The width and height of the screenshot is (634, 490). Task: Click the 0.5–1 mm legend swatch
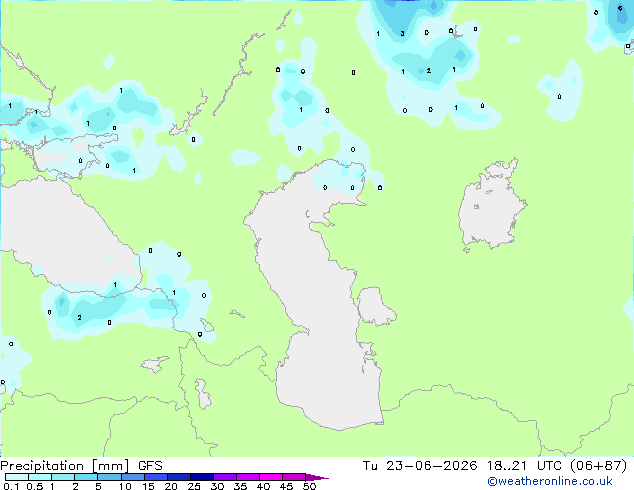click(40, 477)
